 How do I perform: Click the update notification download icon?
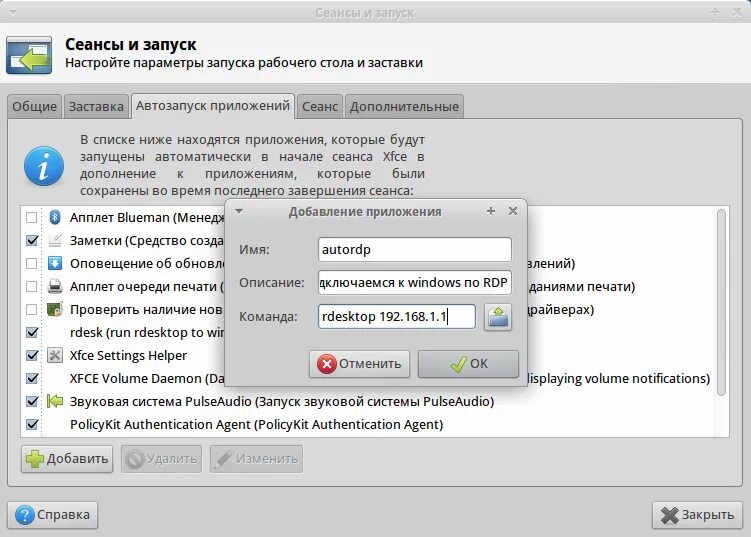55,263
